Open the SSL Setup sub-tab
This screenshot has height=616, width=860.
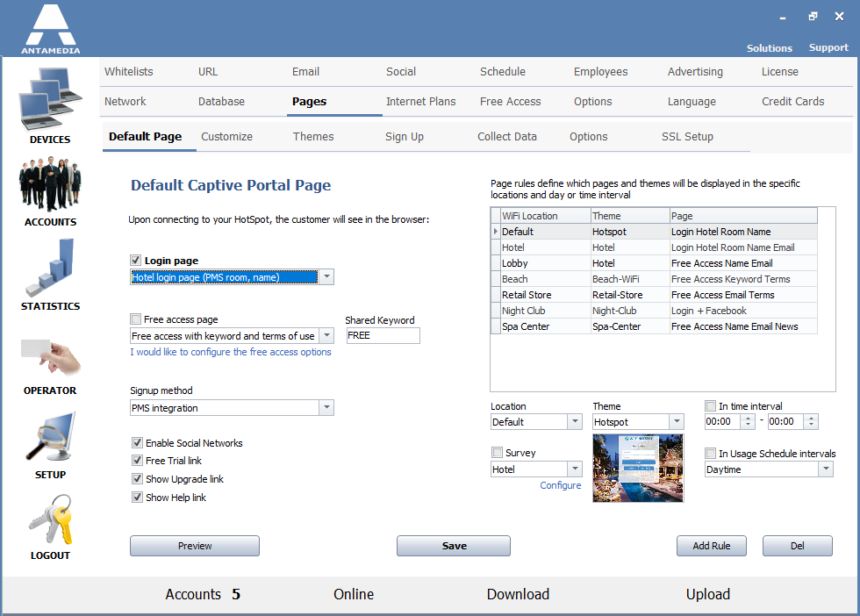(687, 137)
